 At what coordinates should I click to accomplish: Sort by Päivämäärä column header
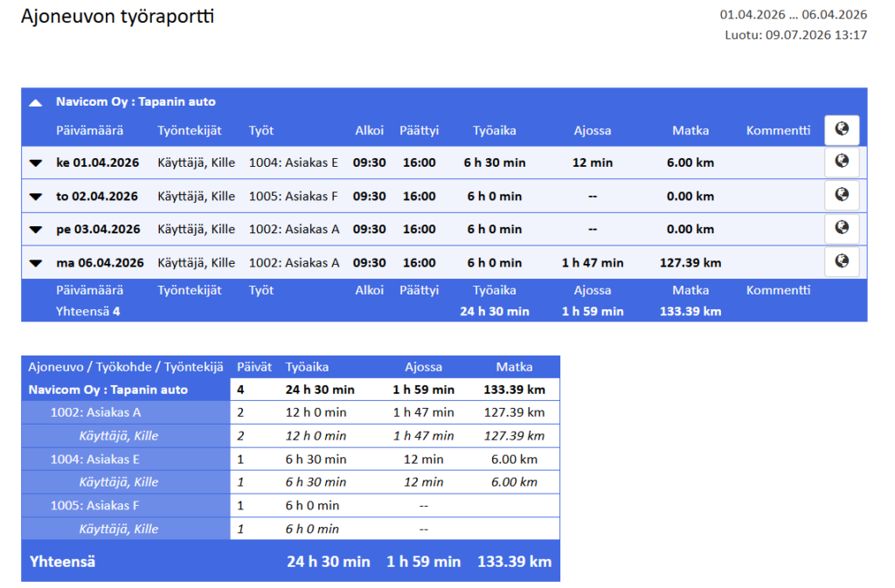[x=90, y=130]
